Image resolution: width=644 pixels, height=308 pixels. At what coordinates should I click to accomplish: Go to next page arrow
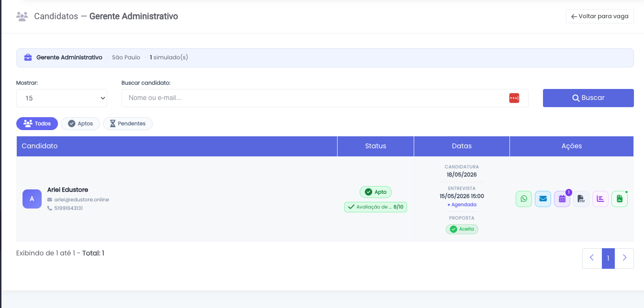point(624,258)
